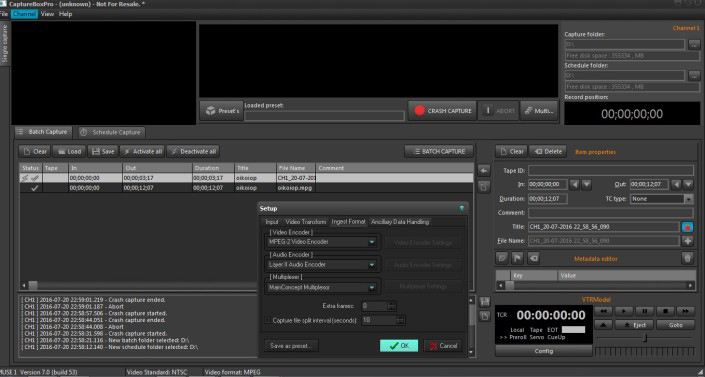The height and width of the screenshot is (377, 705).
Task: Select the Batch Capture tab
Action: coord(43,132)
